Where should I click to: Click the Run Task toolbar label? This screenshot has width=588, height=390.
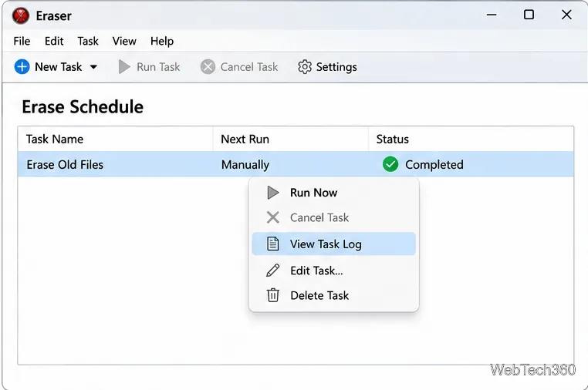pyautogui.click(x=158, y=67)
